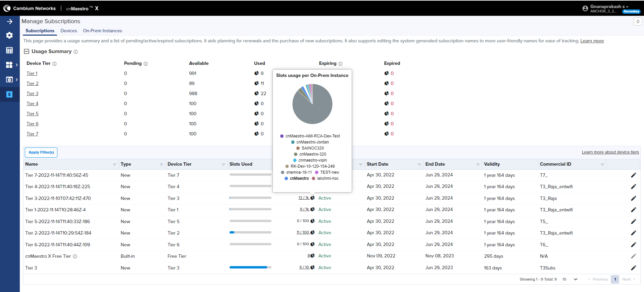
Task: Open Tier 1 expired pie chart icon
Action: coord(386,73)
